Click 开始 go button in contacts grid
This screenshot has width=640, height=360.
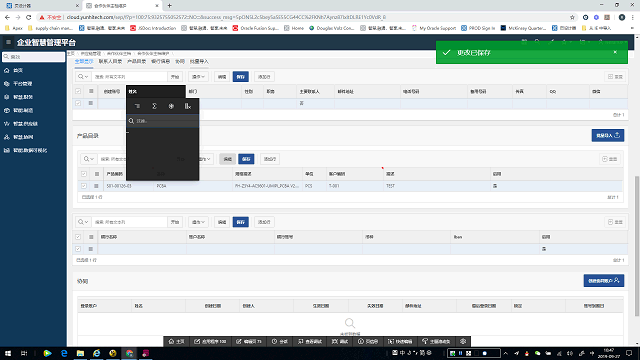[175, 77]
